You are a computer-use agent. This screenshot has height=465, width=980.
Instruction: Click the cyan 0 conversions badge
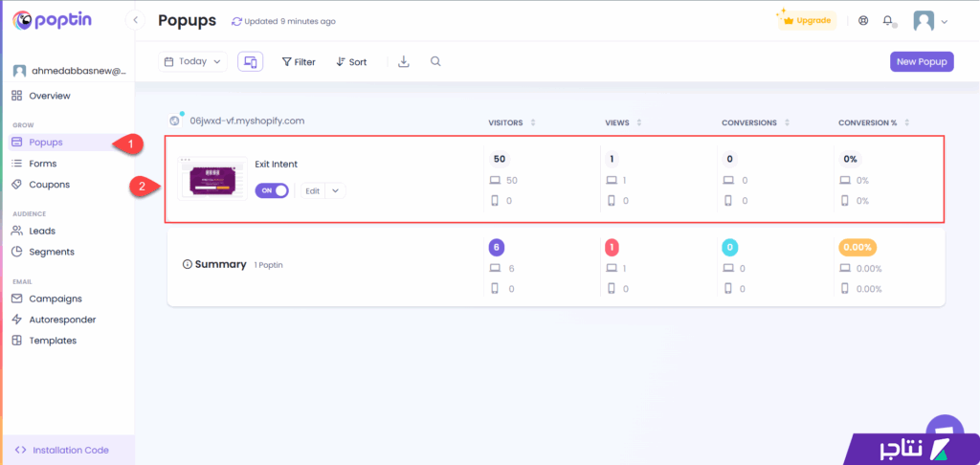729,248
